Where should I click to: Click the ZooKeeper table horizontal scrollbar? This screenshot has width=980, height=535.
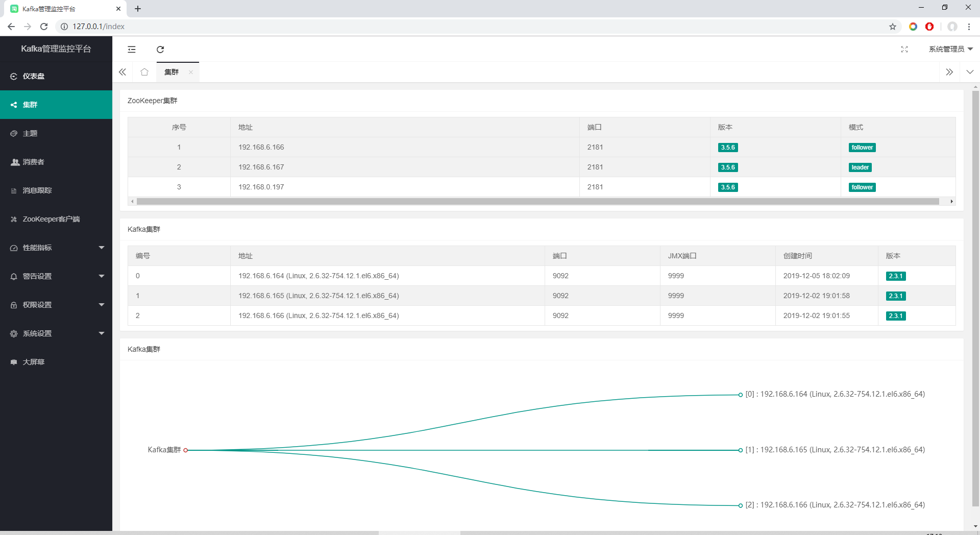[538, 201]
